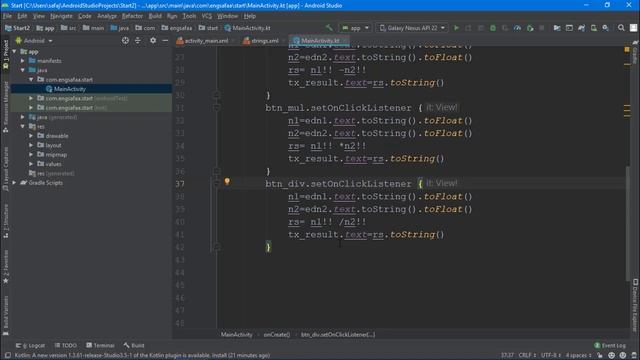Toggle the Layout Captures side tab

coord(6,169)
